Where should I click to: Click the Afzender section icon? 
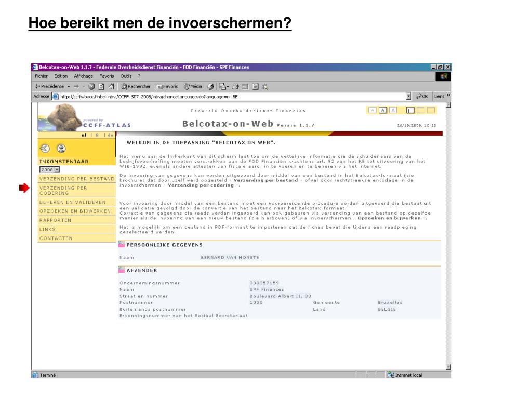(x=122, y=270)
